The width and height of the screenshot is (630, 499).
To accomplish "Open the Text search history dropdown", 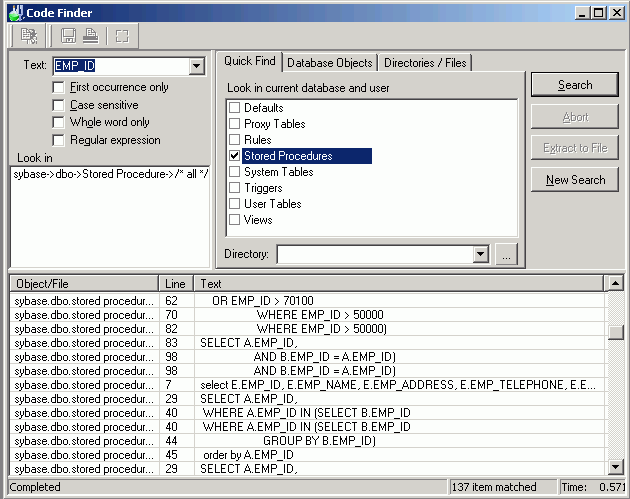I will coord(196,66).
